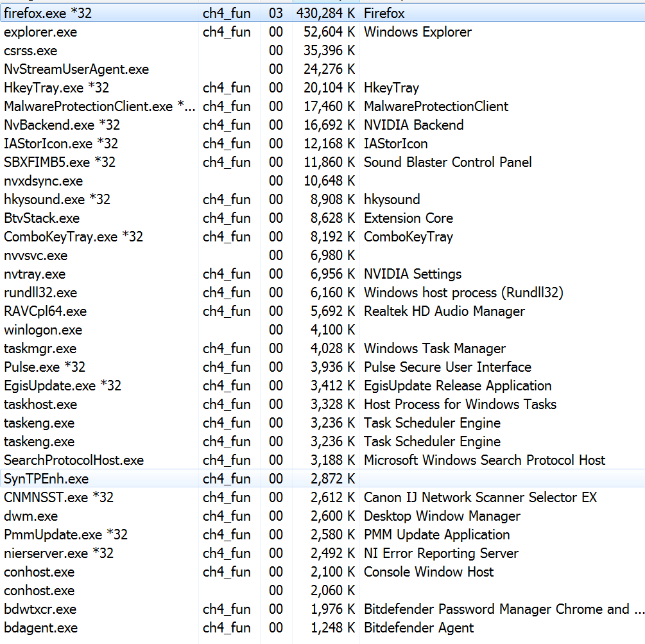The height and width of the screenshot is (644, 645).
Task: Click the csrss.exe process name
Action: point(30,51)
